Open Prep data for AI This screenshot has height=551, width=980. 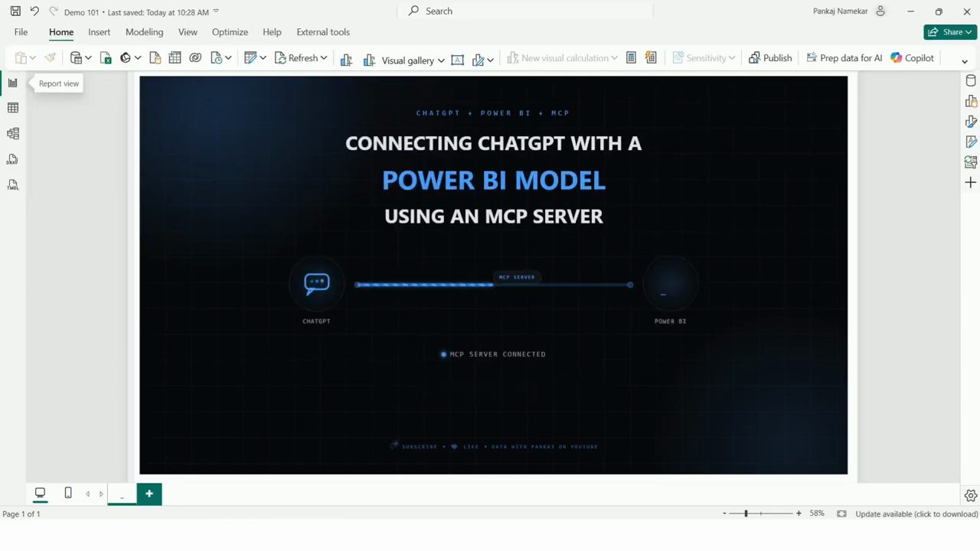point(844,58)
